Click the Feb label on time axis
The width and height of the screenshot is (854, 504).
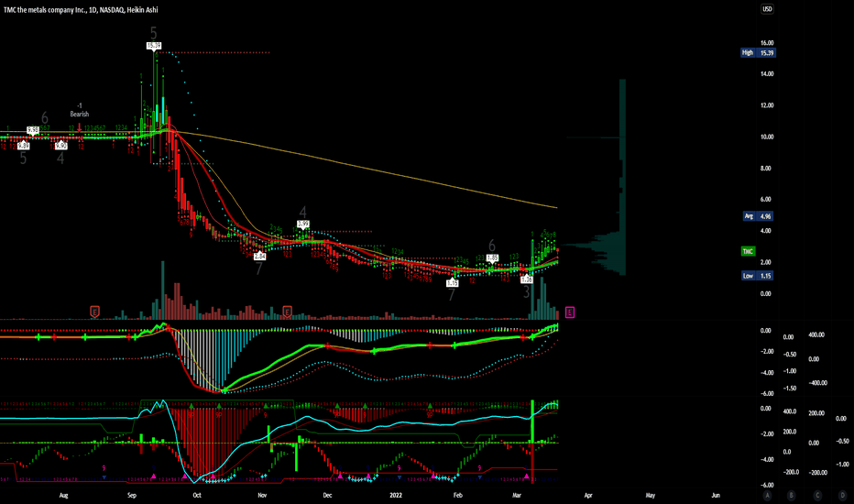click(x=458, y=495)
